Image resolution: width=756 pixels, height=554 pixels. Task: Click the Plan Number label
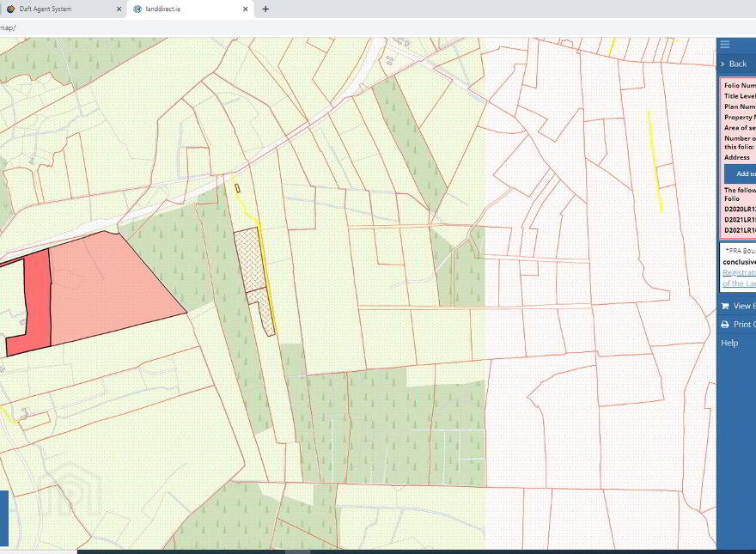(740, 107)
